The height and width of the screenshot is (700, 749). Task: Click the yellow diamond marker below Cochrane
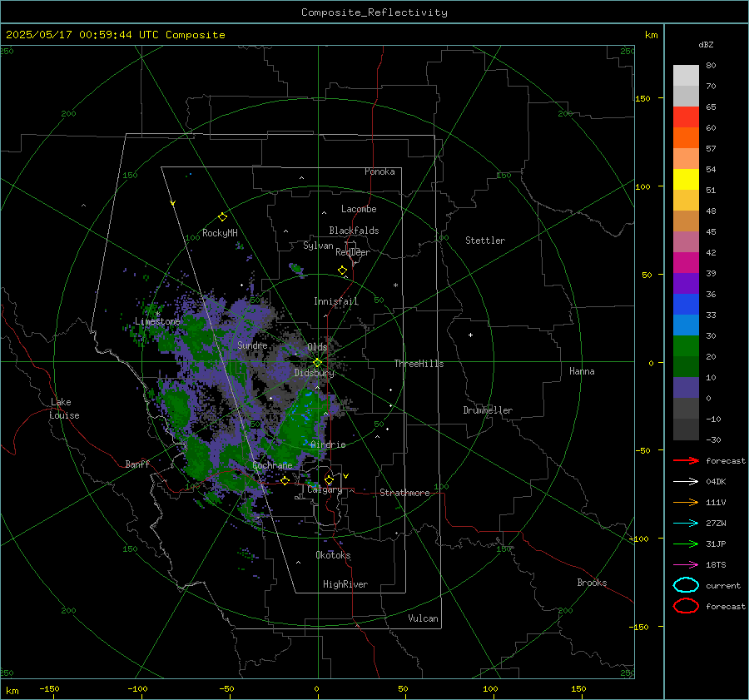[285, 480]
